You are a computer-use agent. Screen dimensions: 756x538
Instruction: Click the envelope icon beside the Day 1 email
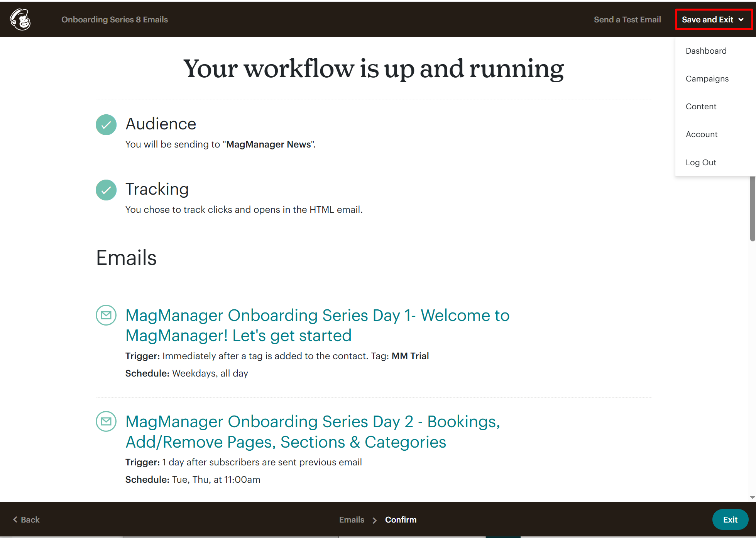[106, 315]
